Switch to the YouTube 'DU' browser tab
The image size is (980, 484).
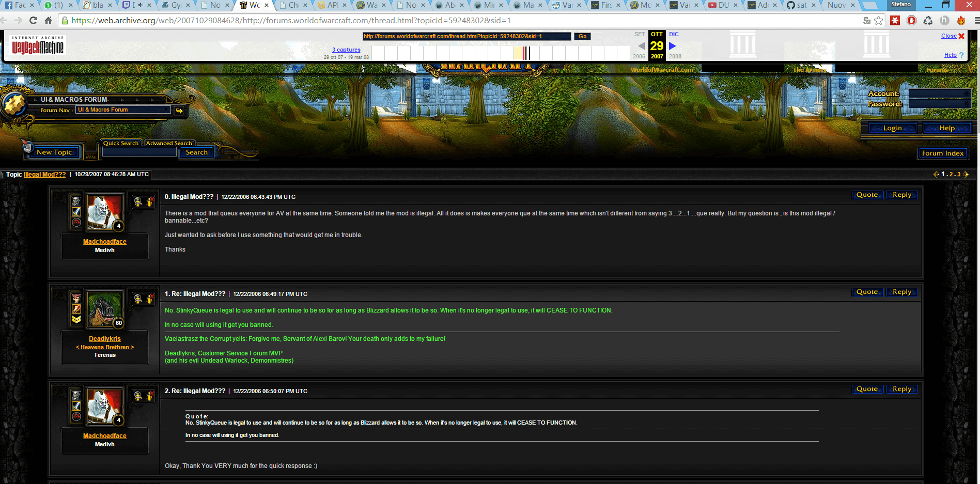click(723, 5)
